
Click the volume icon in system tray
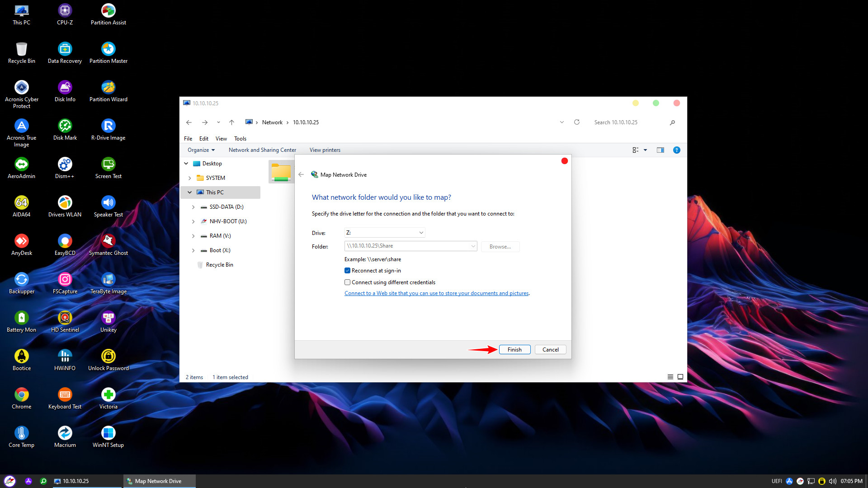tap(832, 481)
